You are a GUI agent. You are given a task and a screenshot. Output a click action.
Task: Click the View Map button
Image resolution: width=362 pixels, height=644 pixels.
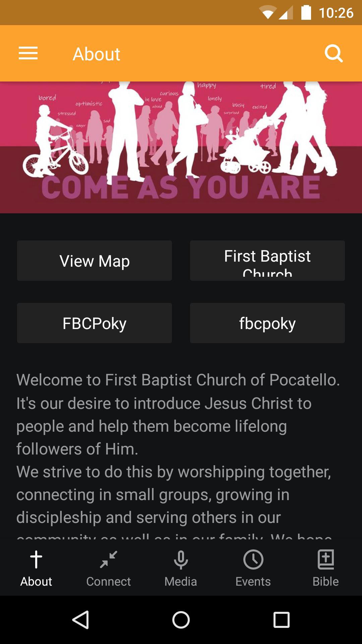click(95, 261)
